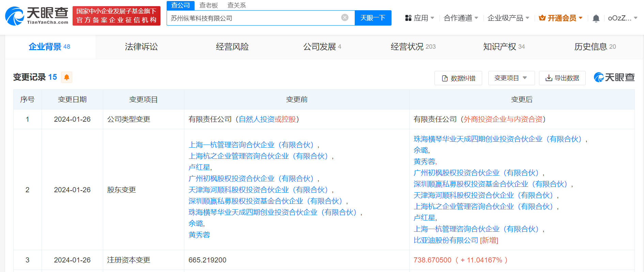Switch to the 经营风险 tab
The width and height of the screenshot is (644, 272).
232,47
